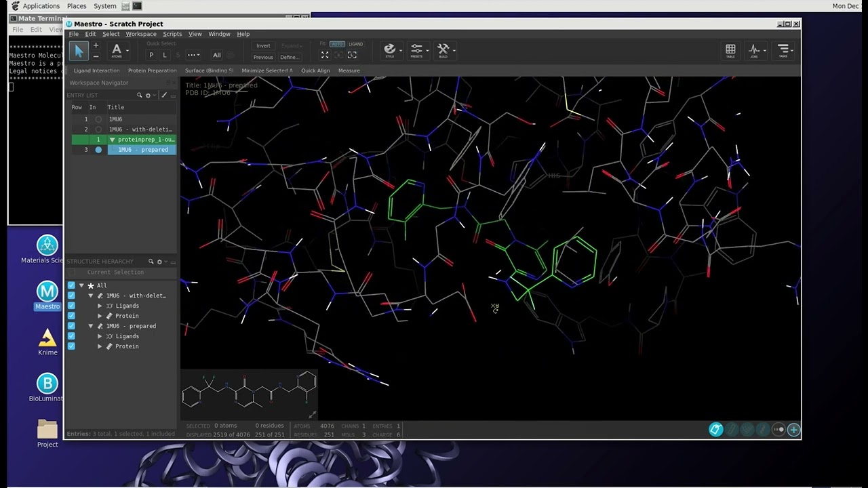Expand Protein under 1MU6 - prepared
Viewport: 868px width, 488px height.
(x=100, y=346)
